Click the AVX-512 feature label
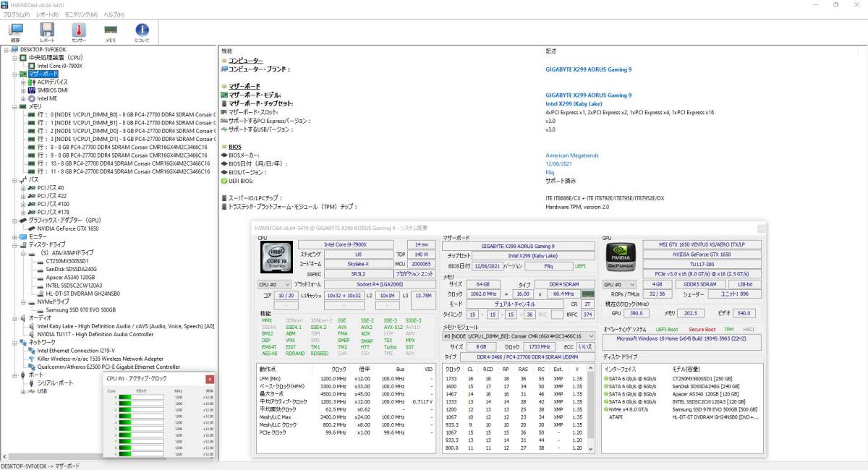This screenshot has height=470, width=868. coord(393,327)
